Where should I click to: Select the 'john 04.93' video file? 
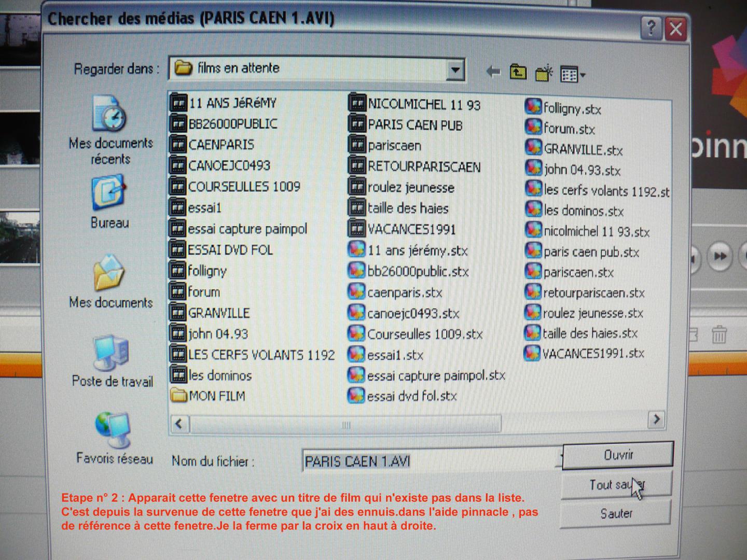(209, 333)
